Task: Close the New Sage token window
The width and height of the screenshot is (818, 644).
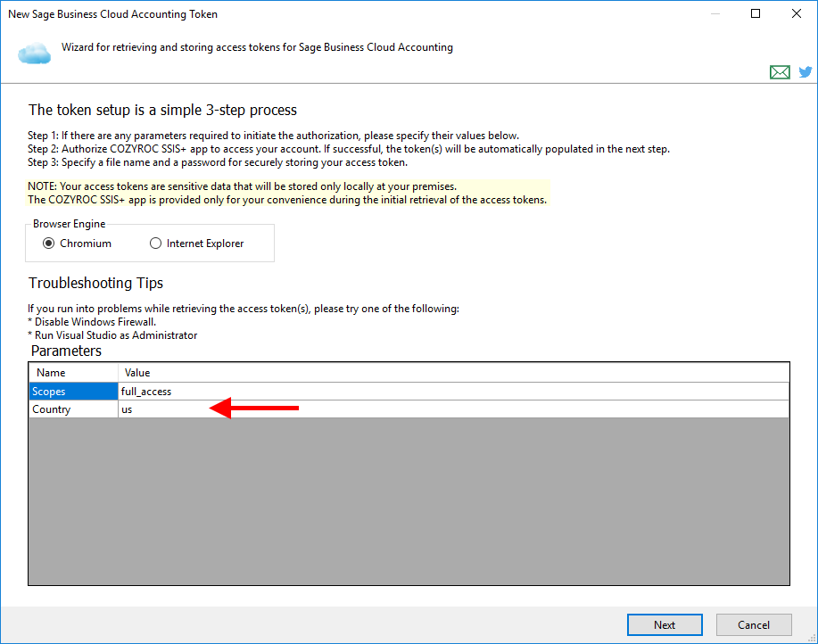Action: (796, 13)
